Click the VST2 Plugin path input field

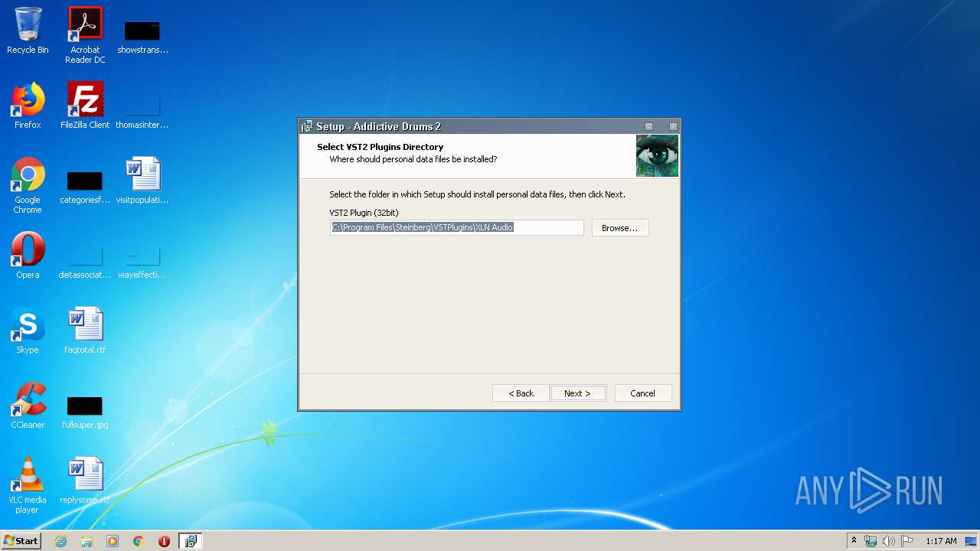click(x=457, y=227)
